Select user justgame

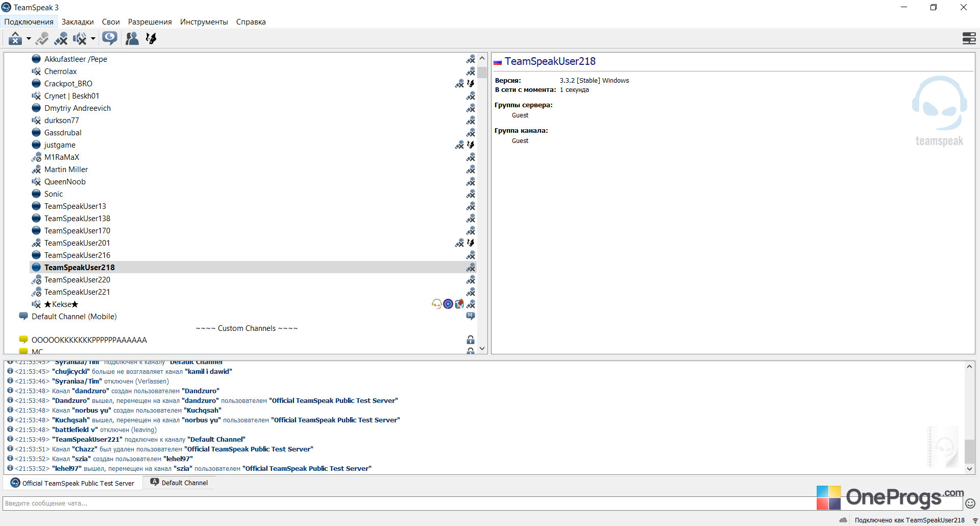[x=60, y=145]
